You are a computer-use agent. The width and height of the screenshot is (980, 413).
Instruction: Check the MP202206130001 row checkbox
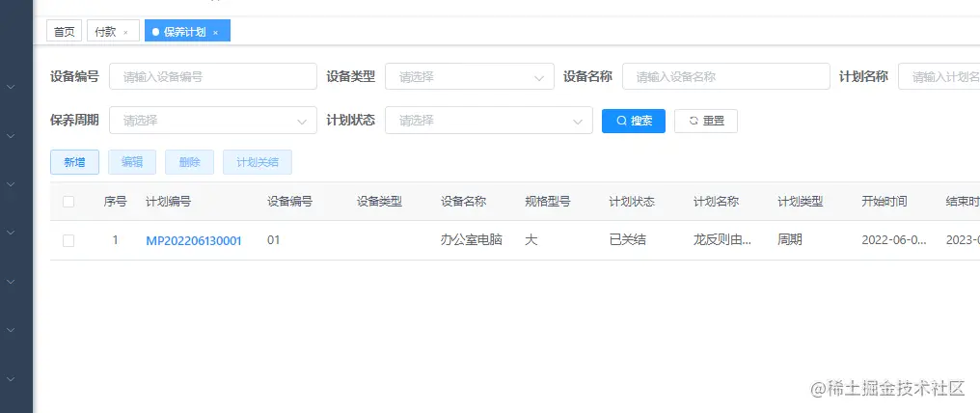(68, 240)
